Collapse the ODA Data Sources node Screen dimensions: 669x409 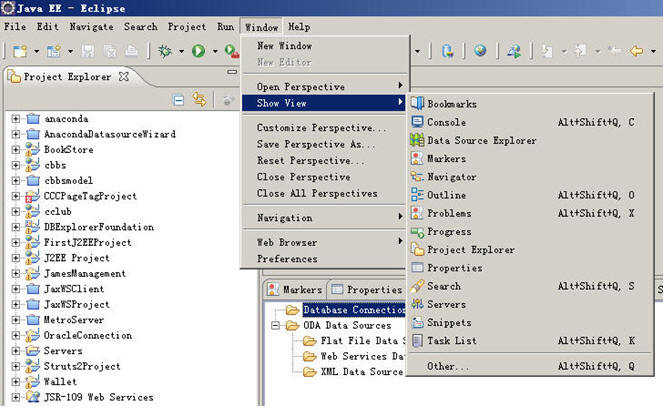[276, 326]
